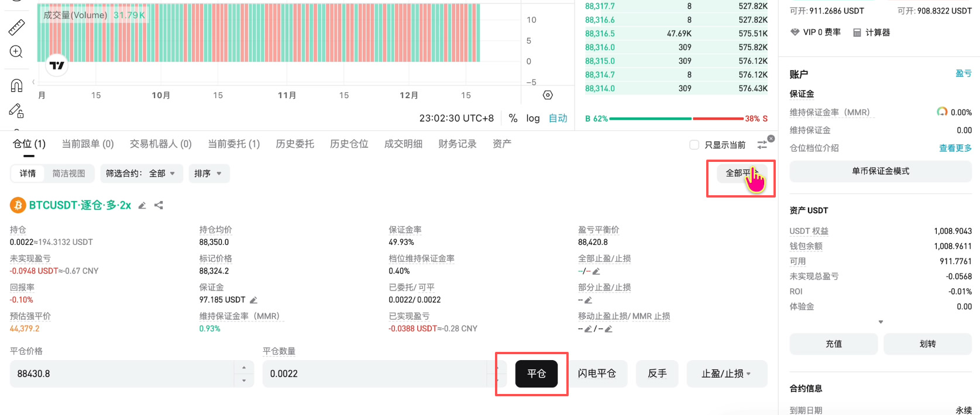Screen dimensions: 980x415
Task: Click the 反手 reverse button
Action: click(657, 373)
